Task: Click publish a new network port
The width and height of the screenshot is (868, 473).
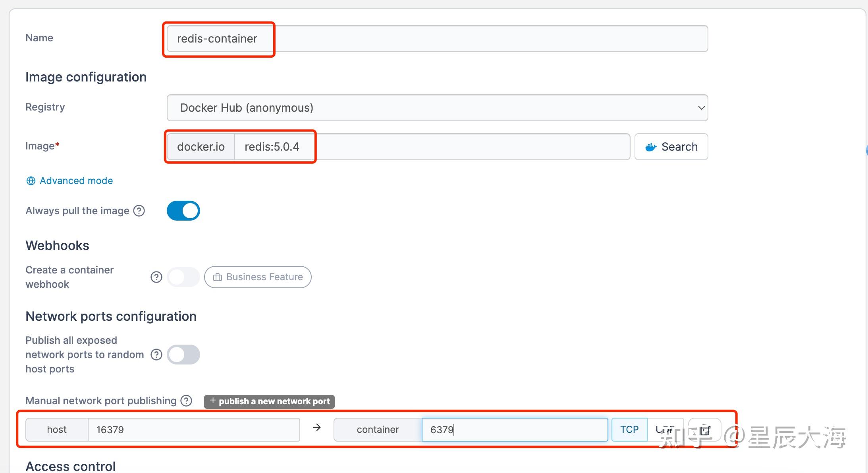Action: pos(269,401)
